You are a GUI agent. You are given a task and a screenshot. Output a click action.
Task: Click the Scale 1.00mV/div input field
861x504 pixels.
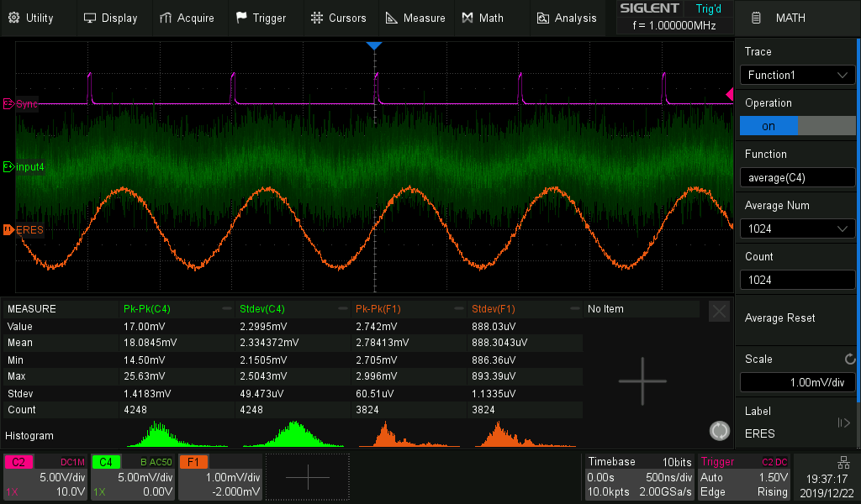click(x=797, y=382)
